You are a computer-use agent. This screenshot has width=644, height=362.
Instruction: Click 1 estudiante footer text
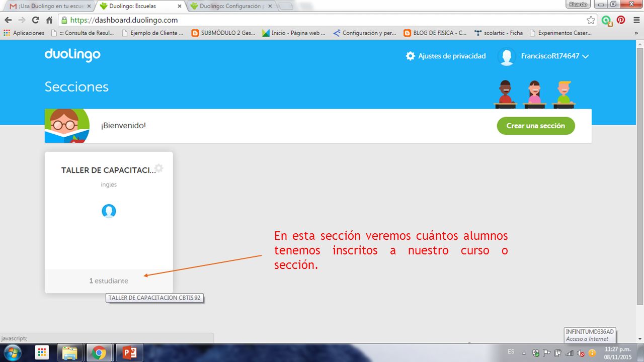109,281
